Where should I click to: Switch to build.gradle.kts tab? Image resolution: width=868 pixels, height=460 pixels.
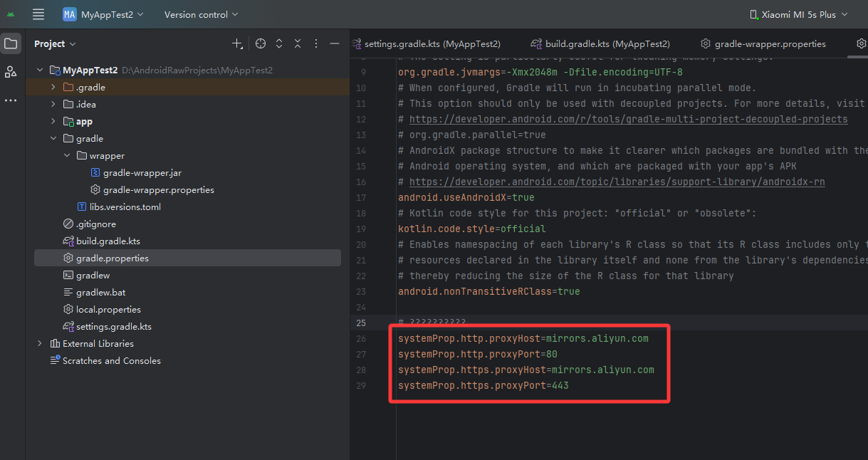(601, 43)
